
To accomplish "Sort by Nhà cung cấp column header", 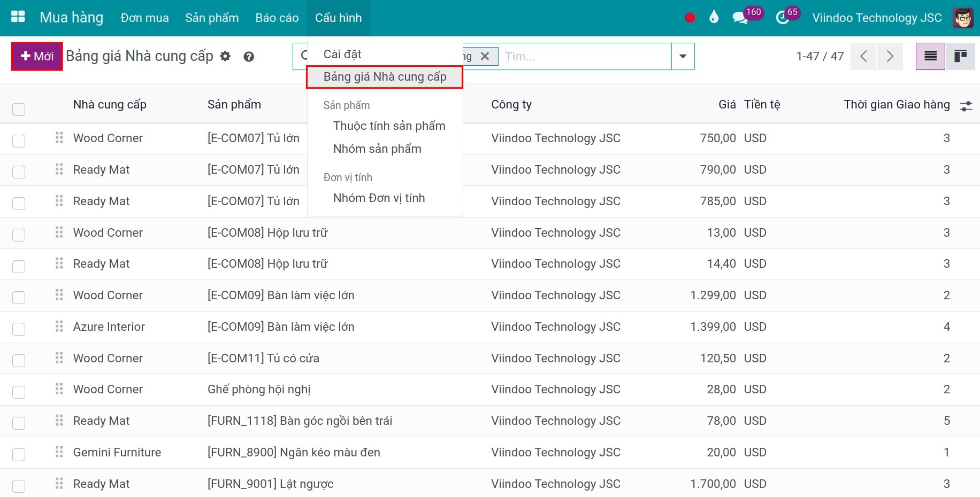I will click(110, 104).
